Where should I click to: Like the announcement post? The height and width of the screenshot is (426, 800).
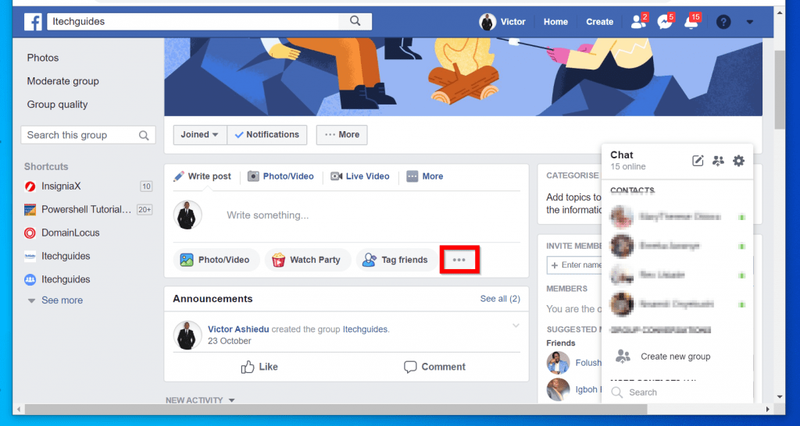[x=259, y=367]
